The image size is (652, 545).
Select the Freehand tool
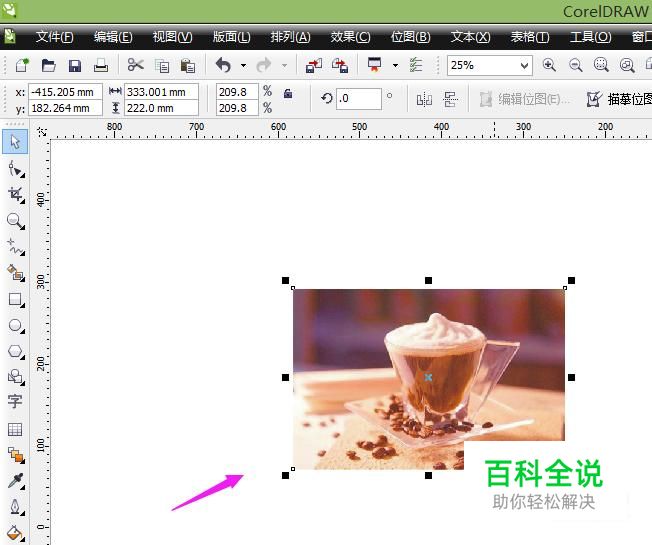[16, 247]
